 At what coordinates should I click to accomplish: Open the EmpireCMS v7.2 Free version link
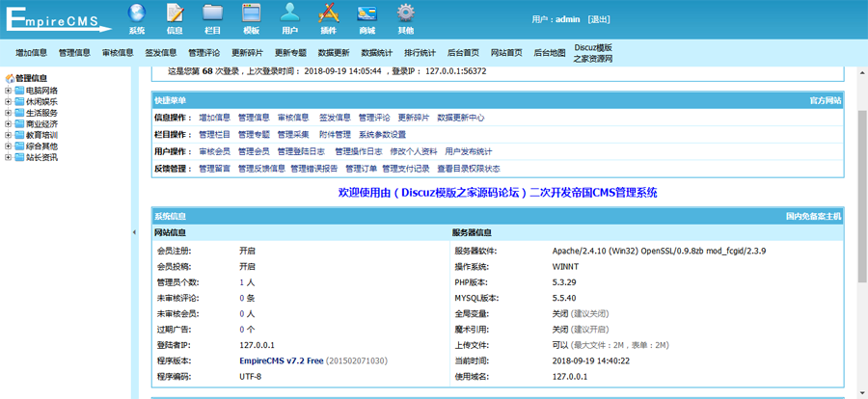point(282,360)
